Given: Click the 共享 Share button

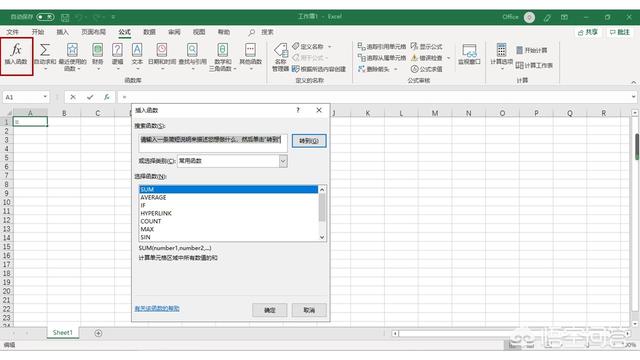Looking at the screenshot, I should [588, 32].
